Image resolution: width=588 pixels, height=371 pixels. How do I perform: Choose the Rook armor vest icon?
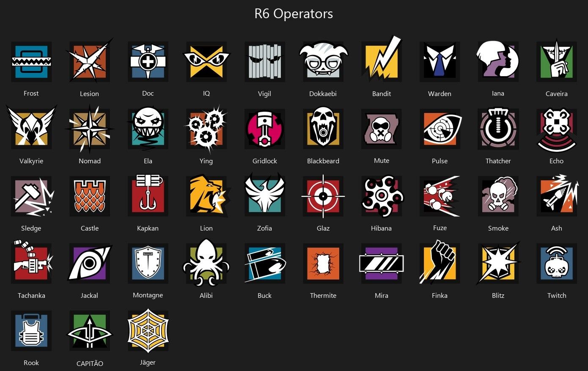click(x=31, y=331)
